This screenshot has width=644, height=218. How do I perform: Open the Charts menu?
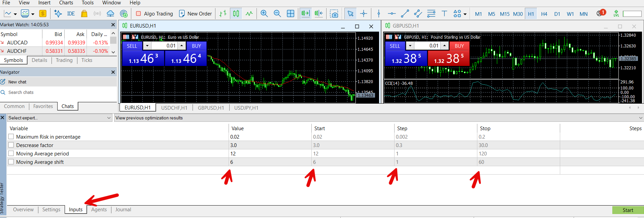pyautogui.click(x=66, y=3)
